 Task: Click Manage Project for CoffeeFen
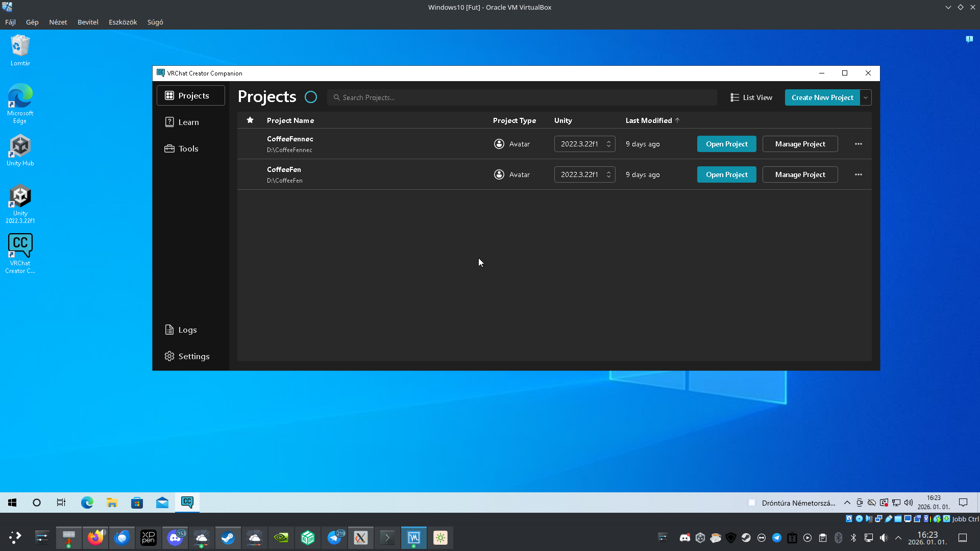click(800, 174)
